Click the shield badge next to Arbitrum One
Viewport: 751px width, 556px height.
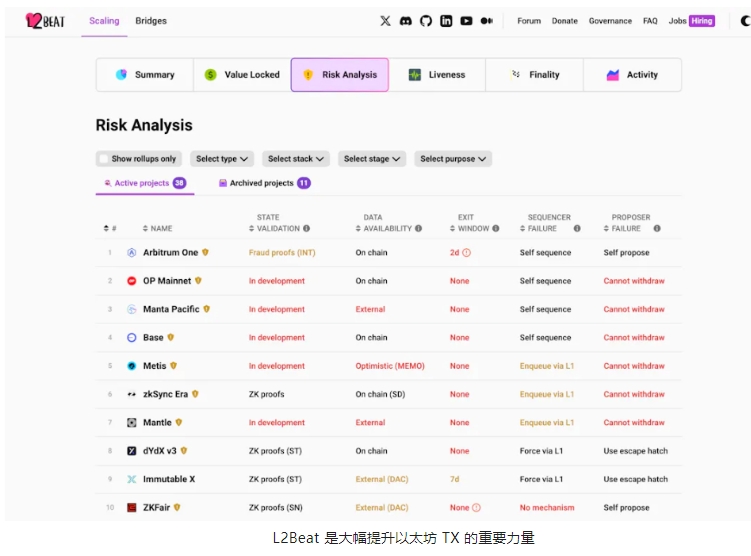coord(205,252)
